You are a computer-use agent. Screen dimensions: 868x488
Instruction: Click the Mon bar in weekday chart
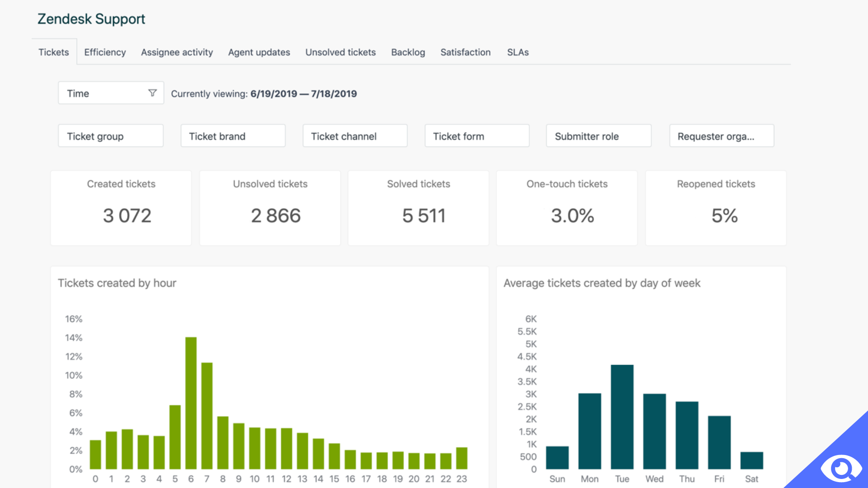point(590,431)
